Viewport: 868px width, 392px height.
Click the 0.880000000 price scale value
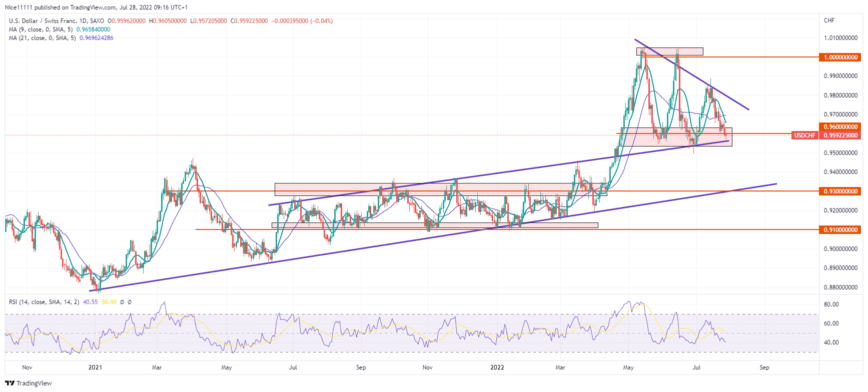coord(840,287)
